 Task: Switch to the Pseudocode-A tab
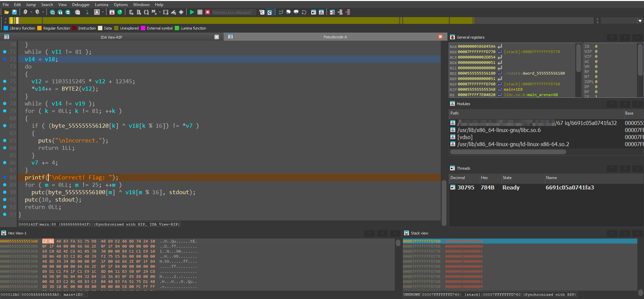pyautogui.click(x=335, y=37)
